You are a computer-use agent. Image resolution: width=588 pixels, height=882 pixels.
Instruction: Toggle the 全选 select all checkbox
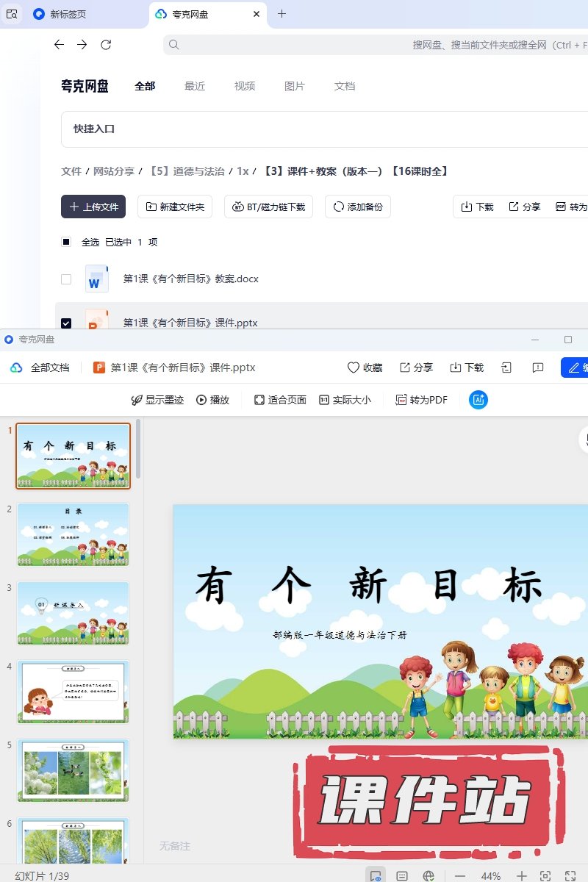(x=66, y=242)
